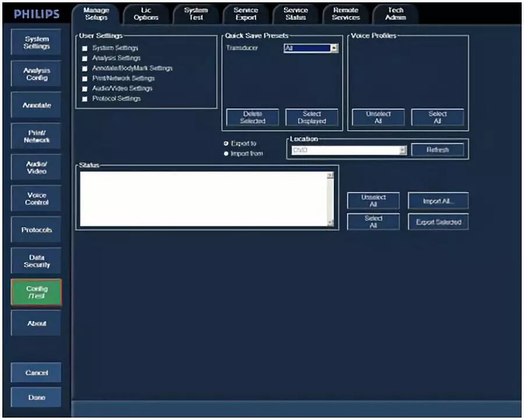
Task: Select the Annotate sidebar button
Action: [x=36, y=105]
